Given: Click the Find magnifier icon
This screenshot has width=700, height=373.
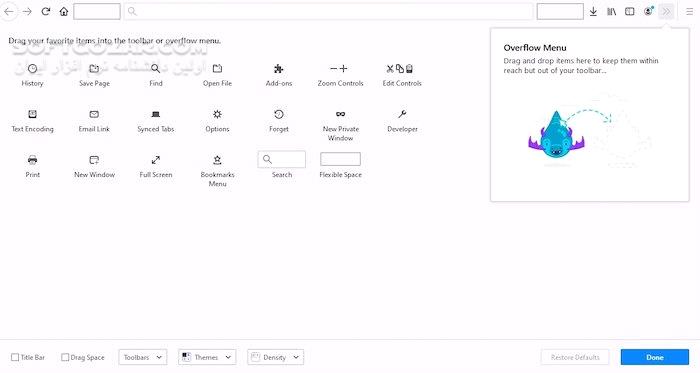Looking at the screenshot, I should coord(155,69).
